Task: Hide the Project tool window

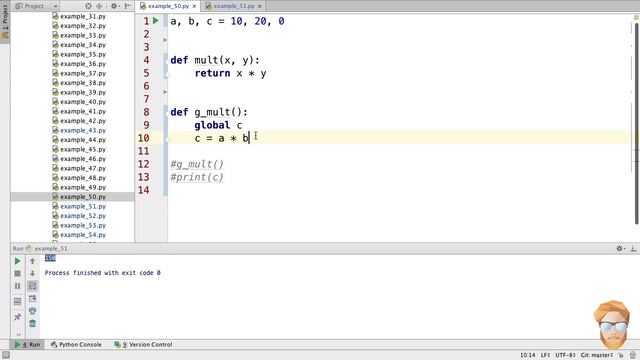Action: tap(127, 6)
